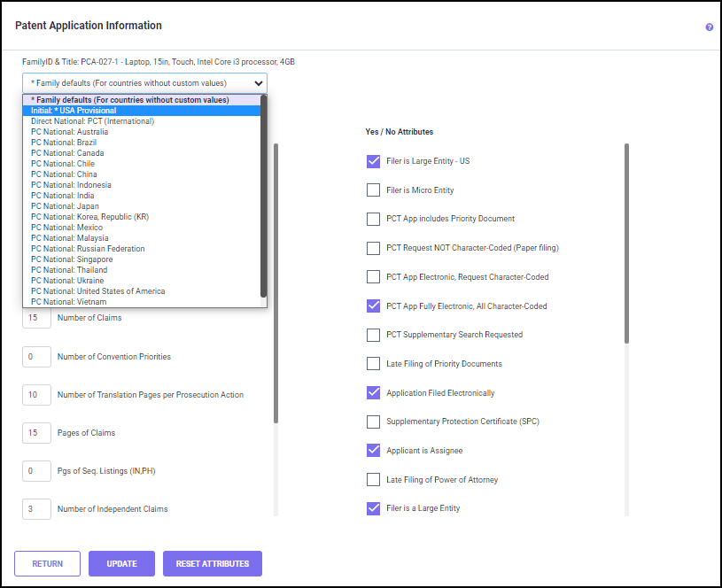Click the RETURN button
This screenshot has width=722, height=588.
[47, 563]
